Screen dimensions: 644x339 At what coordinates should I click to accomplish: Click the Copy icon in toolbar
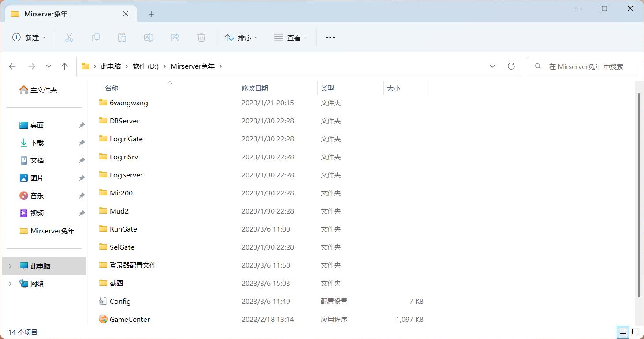point(96,37)
